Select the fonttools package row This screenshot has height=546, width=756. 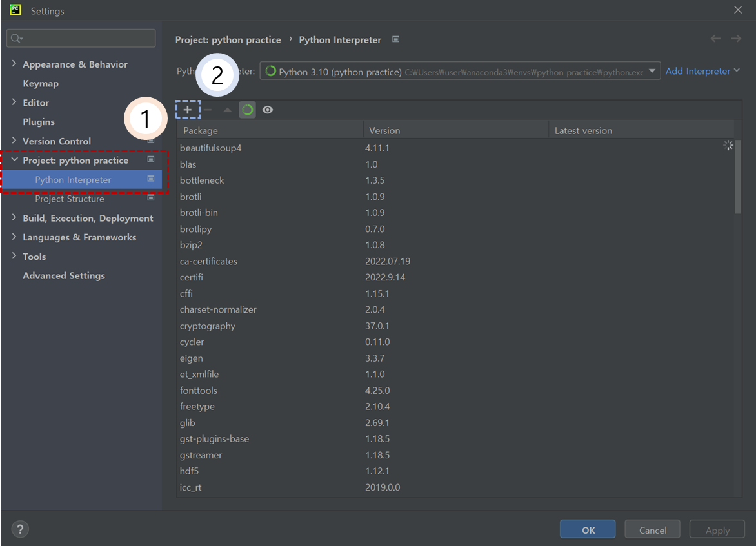pyautogui.click(x=455, y=391)
